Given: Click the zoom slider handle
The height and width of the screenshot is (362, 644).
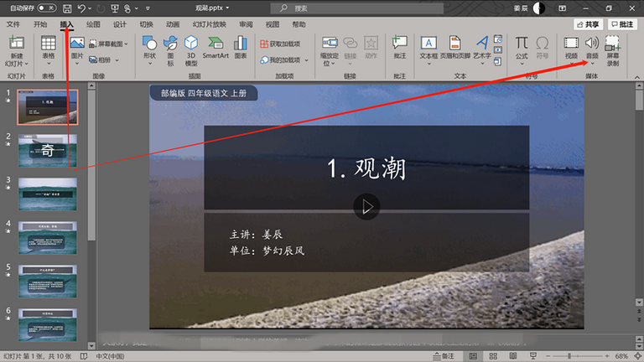Looking at the screenshot, I should point(569,356).
